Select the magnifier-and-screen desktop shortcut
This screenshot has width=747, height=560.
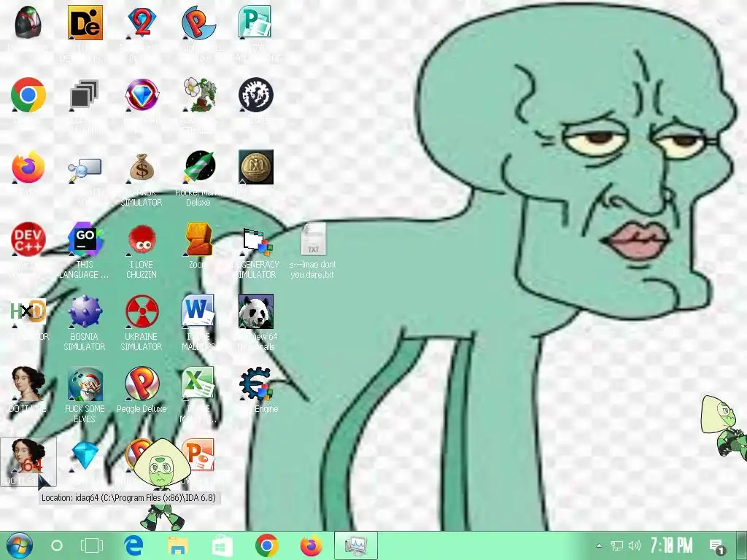click(85, 170)
